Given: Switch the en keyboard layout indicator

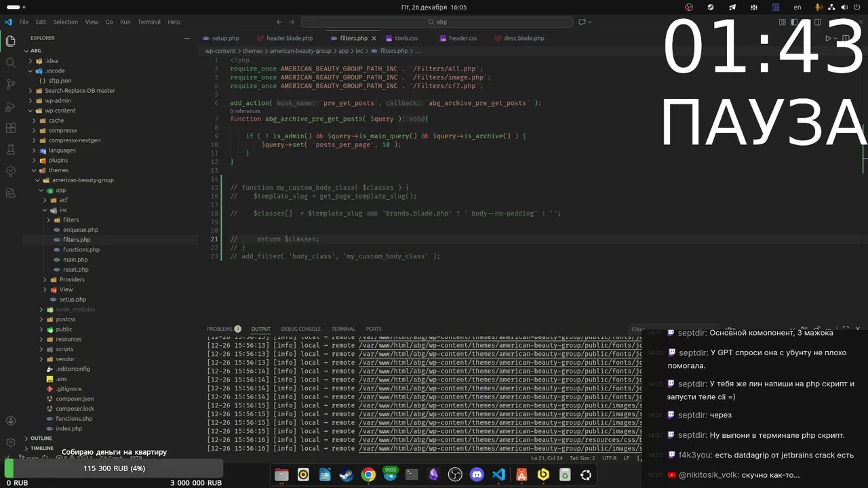Looking at the screenshot, I should [797, 7].
